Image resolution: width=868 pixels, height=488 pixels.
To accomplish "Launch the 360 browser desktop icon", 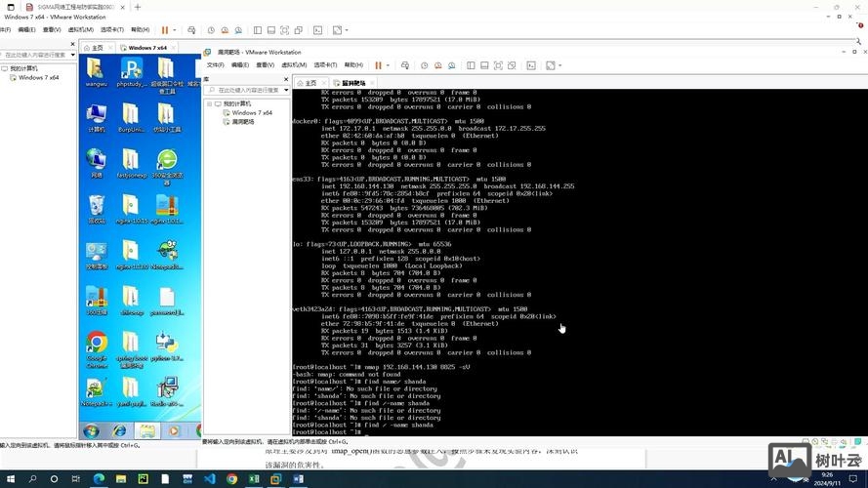I will coord(167,161).
